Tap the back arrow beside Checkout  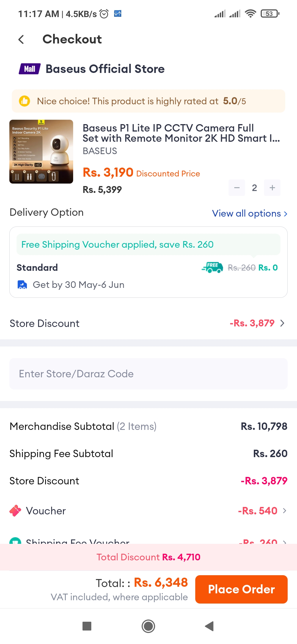point(21,39)
